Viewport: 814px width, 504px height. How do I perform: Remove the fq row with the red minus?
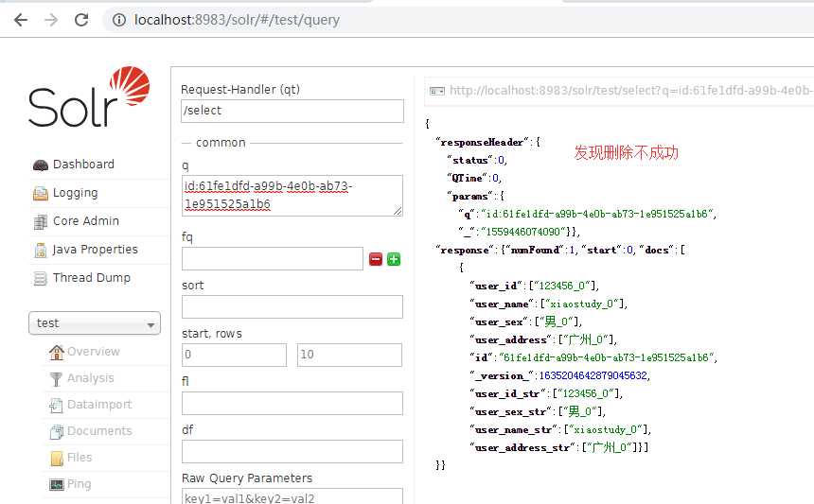(x=376, y=259)
